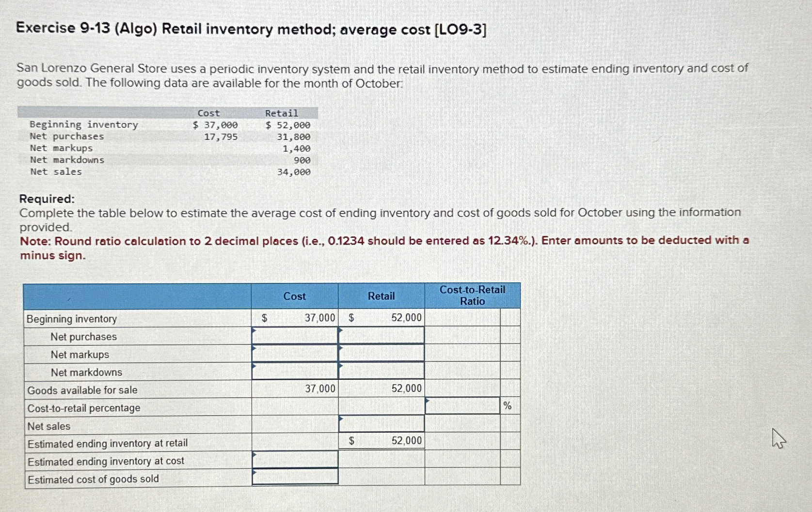Click the 52,000 value in Estimated ending inventory row

tap(406, 440)
